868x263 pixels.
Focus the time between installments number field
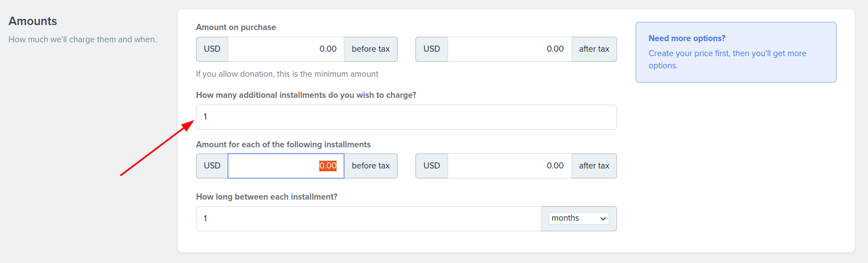click(369, 219)
